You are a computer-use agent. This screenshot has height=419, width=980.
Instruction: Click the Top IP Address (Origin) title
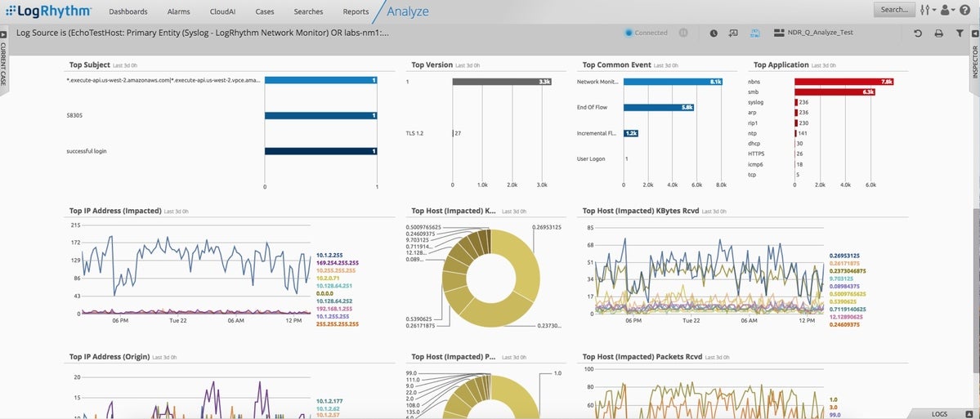coord(110,357)
